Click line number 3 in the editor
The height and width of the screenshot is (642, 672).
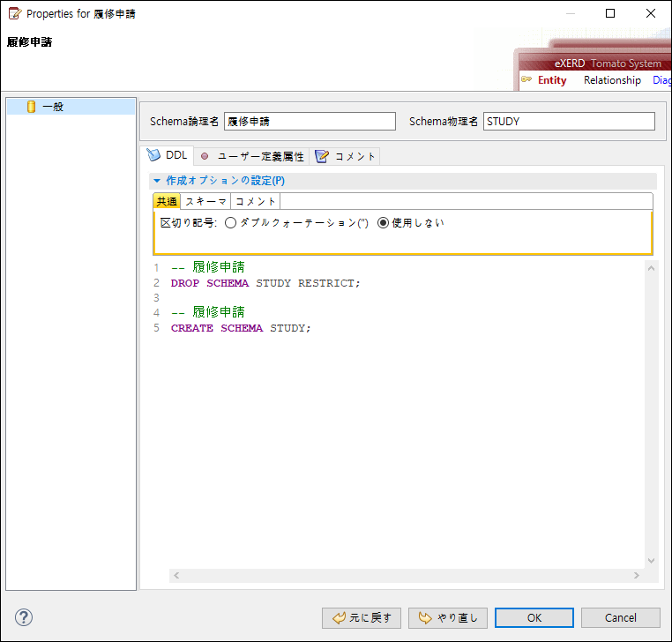[156, 298]
